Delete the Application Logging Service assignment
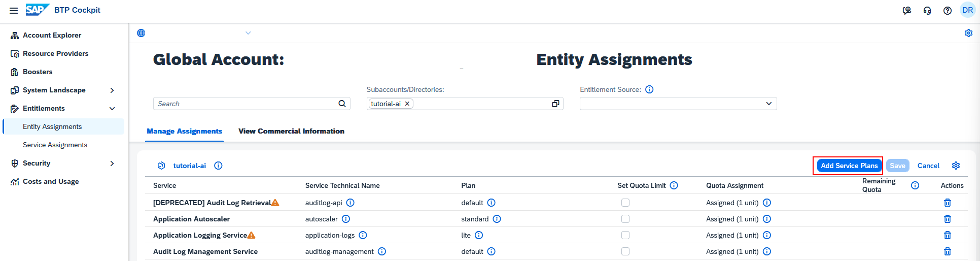The image size is (980, 261). 947,235
